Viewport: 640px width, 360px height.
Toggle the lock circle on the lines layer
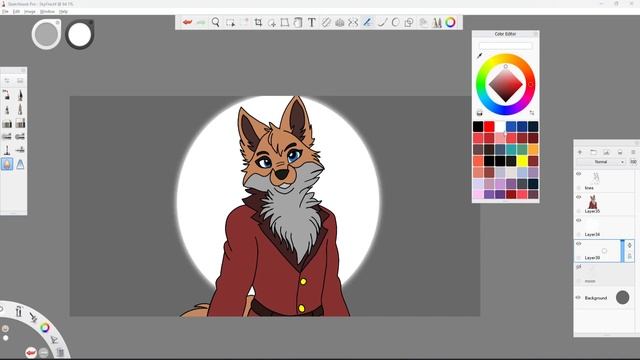(x=578, y=188)
